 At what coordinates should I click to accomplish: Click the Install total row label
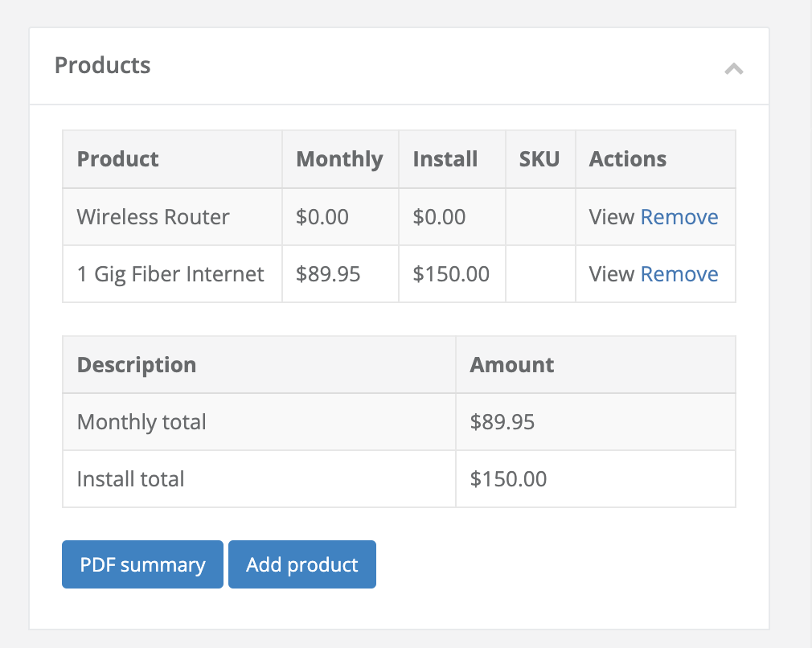[130, 479]
